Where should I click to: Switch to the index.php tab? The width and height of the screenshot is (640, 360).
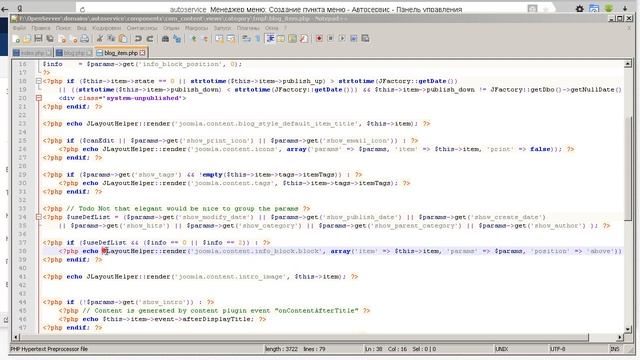tap(32, 53)
